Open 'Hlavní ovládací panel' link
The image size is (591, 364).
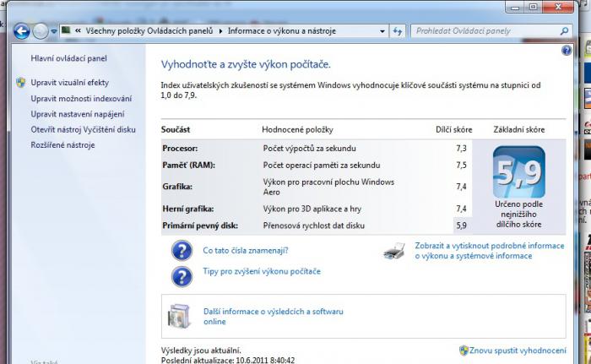[x=68, y=58]
